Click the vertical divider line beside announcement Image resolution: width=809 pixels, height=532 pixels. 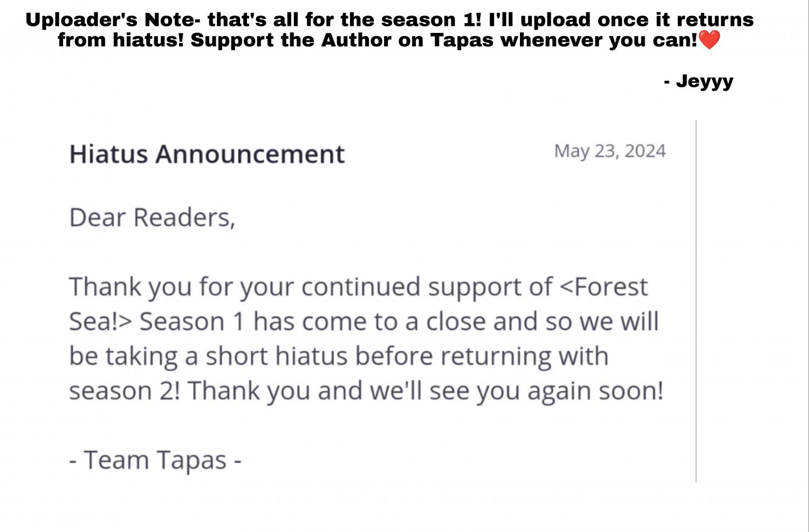click(x=696, y=301)
